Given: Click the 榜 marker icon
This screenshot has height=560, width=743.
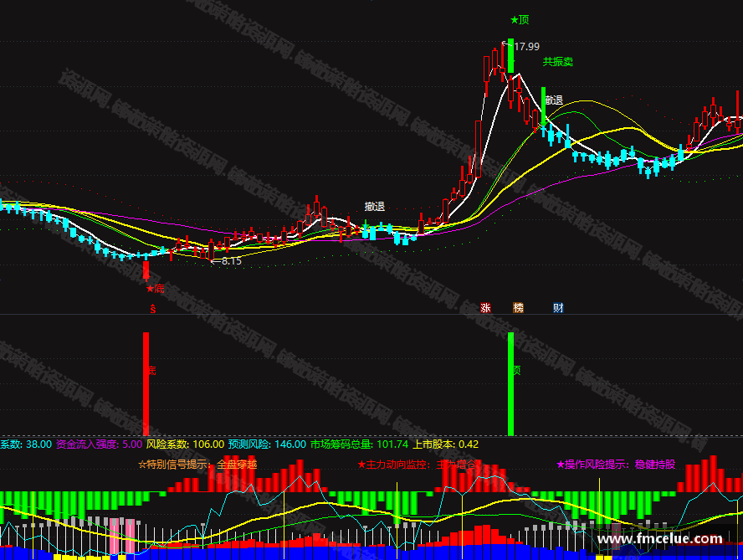Looking at the screenshot, I should 519,308.
